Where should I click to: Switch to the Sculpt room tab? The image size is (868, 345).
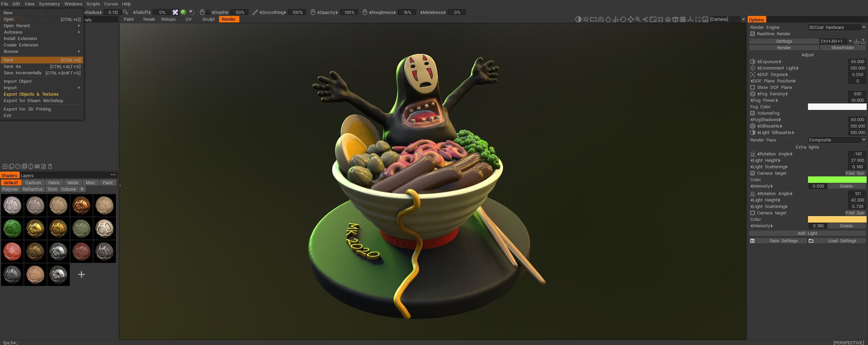(209, 19)
